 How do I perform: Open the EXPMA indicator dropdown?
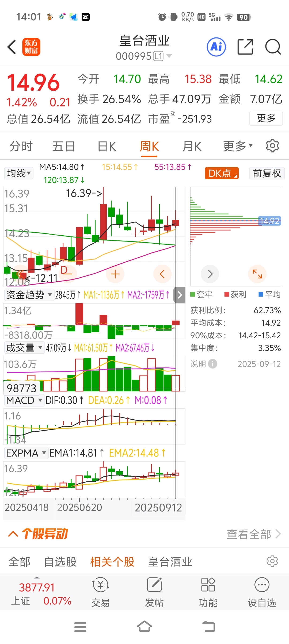click(x=26, y=453)
